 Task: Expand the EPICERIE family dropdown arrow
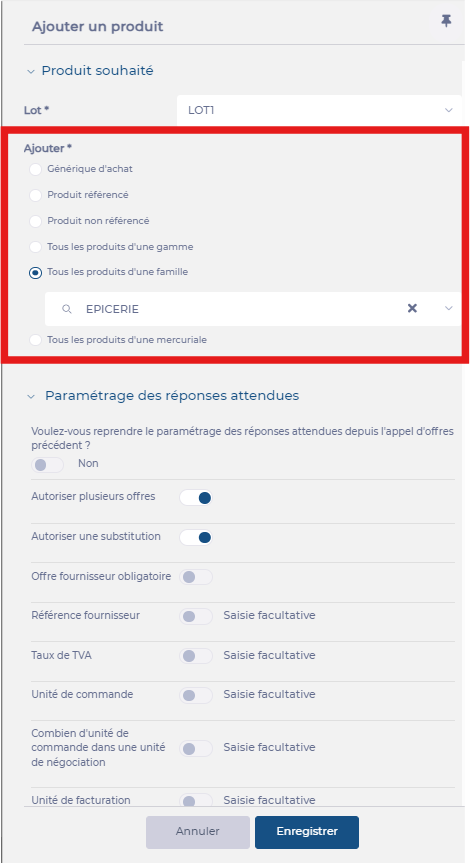449,308
